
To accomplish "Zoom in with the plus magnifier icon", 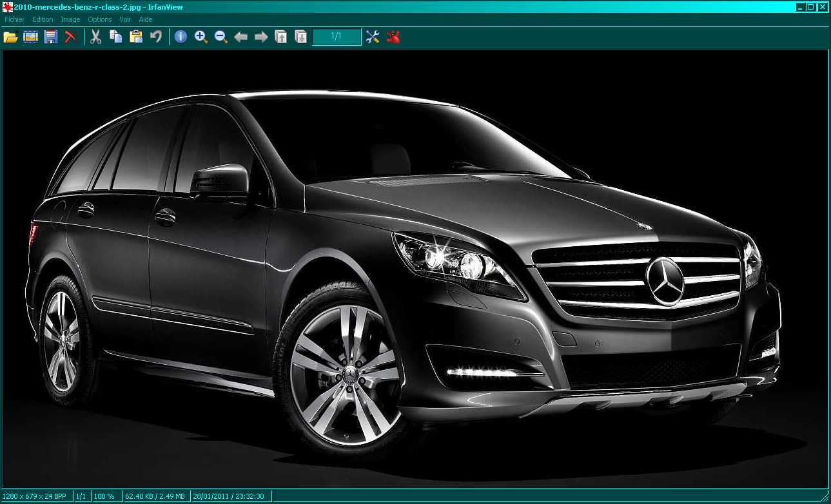I will [x=200, y=37].
